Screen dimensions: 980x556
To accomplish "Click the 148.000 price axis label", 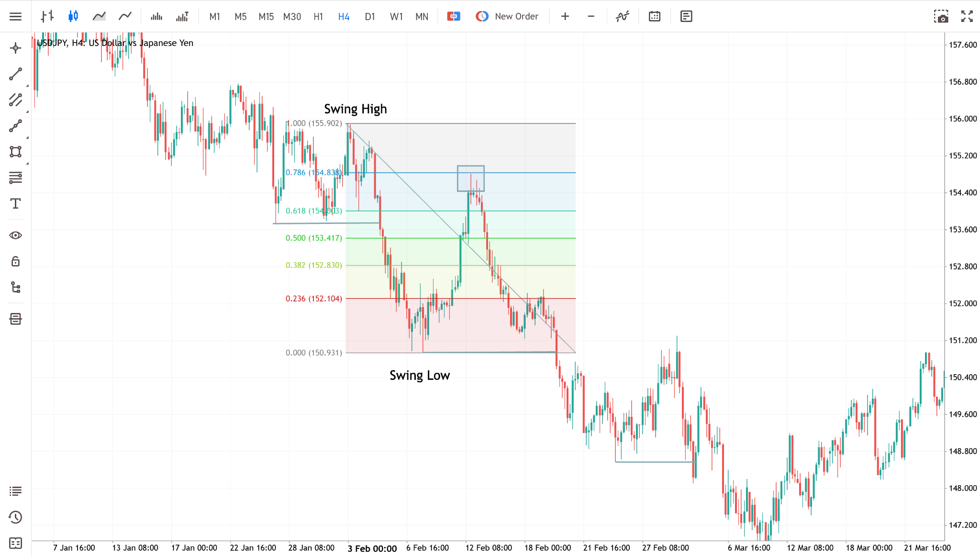I will tap(963, 488).
